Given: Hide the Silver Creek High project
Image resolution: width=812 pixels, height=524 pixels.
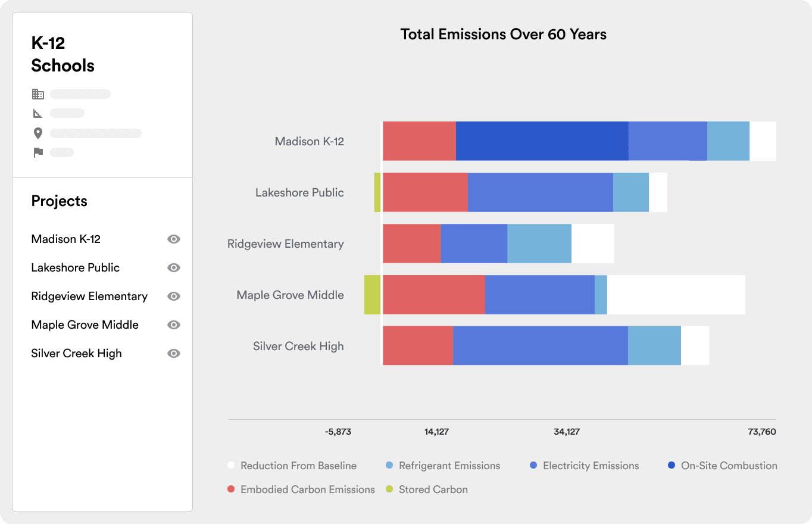Looking at the screenshot, I should (x=174, y=353).
